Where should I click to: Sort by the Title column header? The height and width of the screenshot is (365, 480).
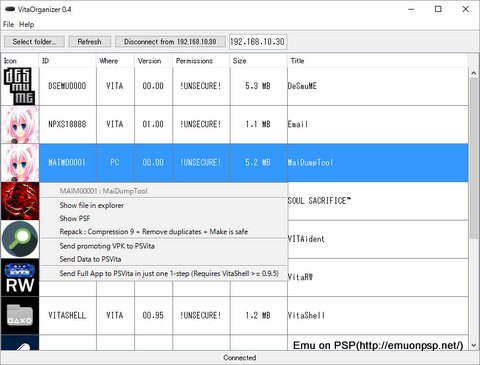[378, 61]
